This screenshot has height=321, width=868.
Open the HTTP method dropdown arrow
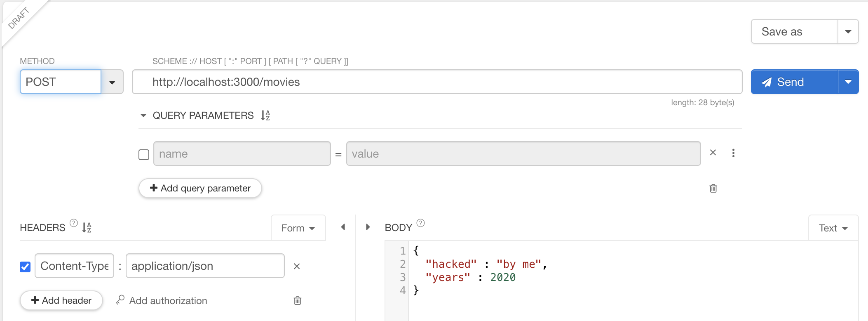pyautogui.click(x=112, y=82)
